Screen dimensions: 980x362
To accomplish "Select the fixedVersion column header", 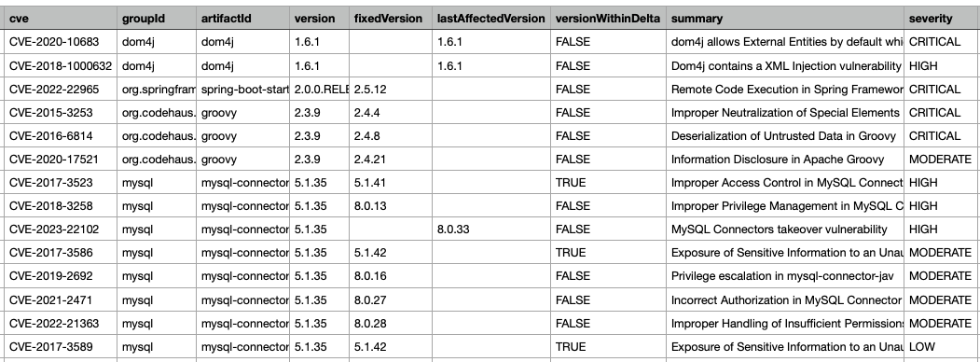I will 391,19.
